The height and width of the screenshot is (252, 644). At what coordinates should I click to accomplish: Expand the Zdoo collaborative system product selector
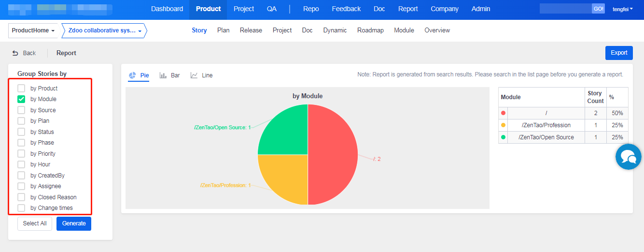105,30
